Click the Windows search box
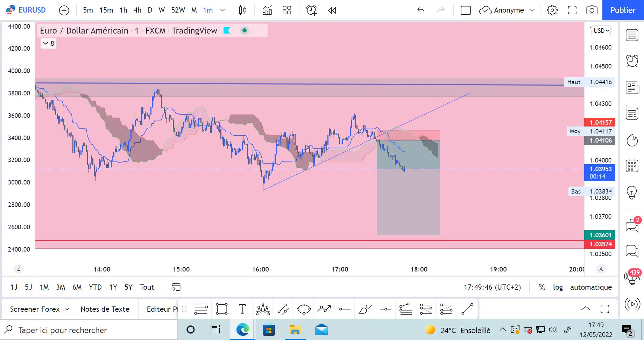The height and width of the screenshot is (340, 644). point(89,330)
